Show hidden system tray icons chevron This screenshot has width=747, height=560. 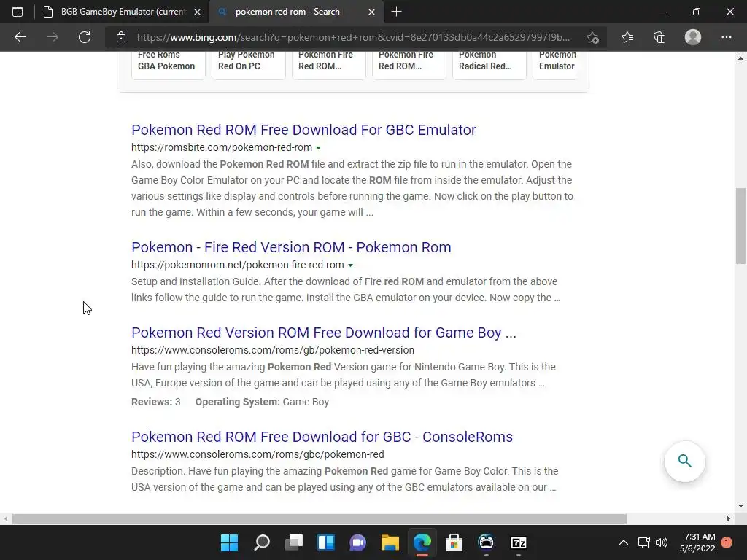coord(623,542)
